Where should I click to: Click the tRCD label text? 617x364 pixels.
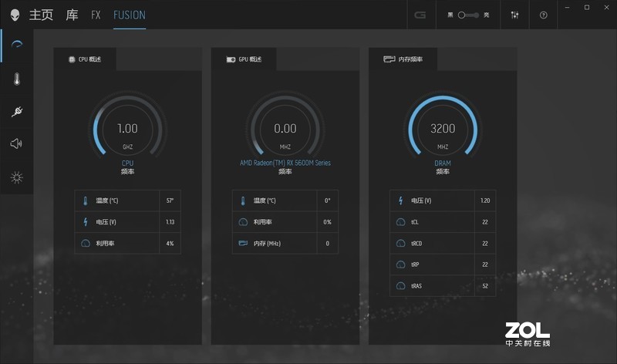(x=416, y=243)
